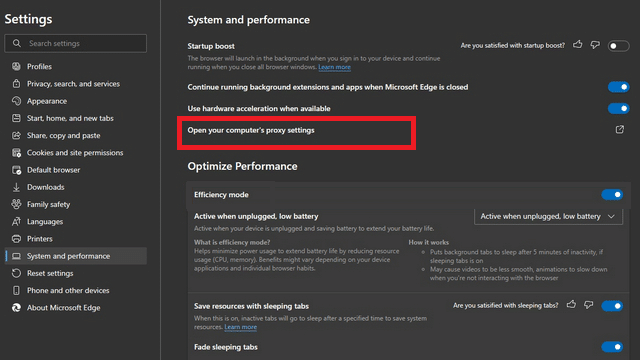The height and width of the screenshot is (360, 640).
Task: Give thumbs up for sleeping tabs
Action: (x=571, y=304)
